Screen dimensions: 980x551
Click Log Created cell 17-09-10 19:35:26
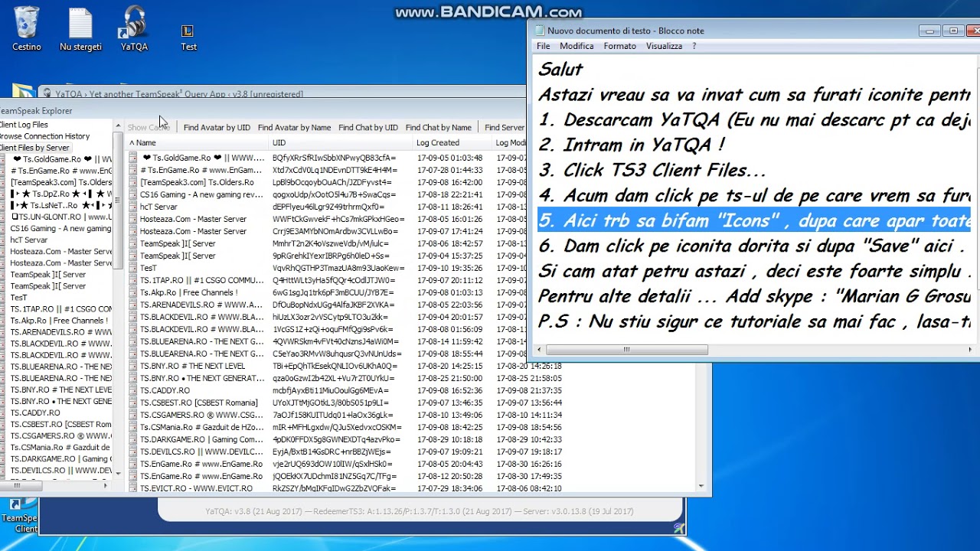450,268
